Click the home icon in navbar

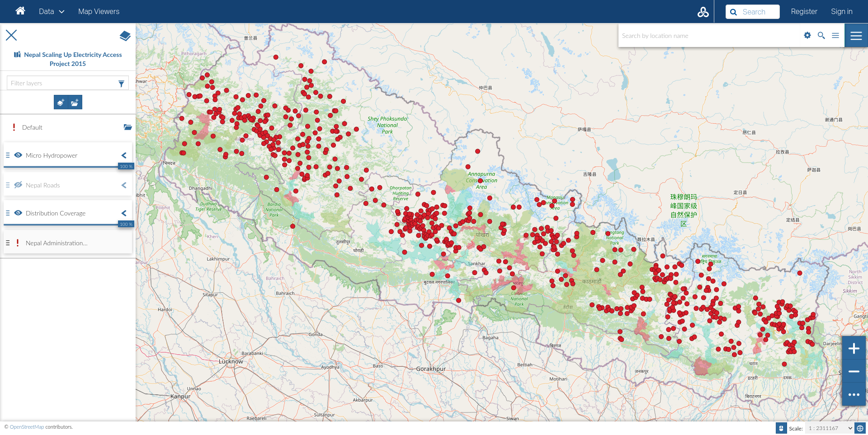(x=20, y=11)
